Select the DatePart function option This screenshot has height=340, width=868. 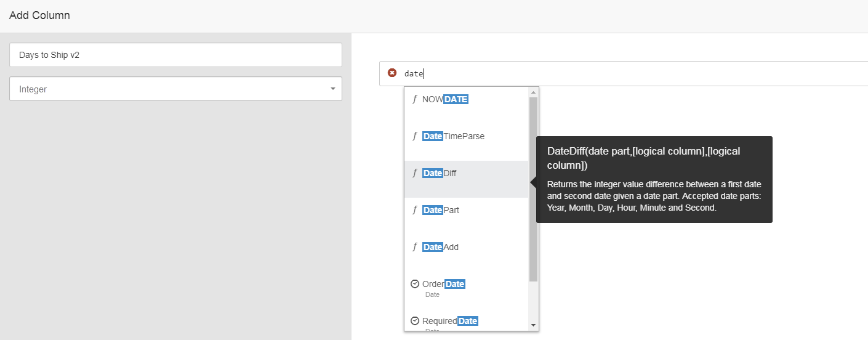pos(441,210)
